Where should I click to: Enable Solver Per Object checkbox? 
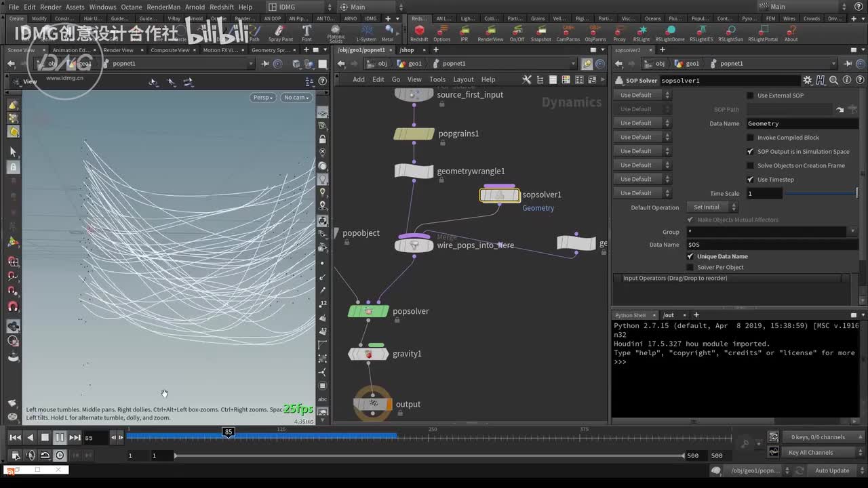click(x=690, y=267)
